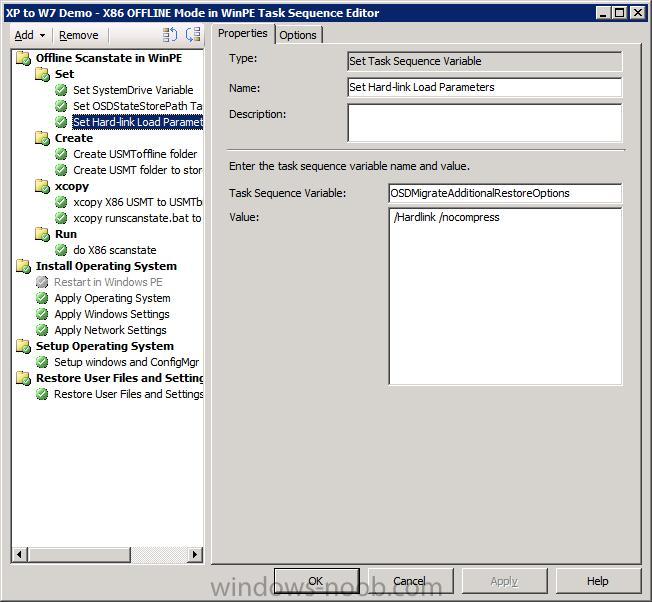Click into the Value text area
This screenshot has height=602, width=652.
pos(505,296)
